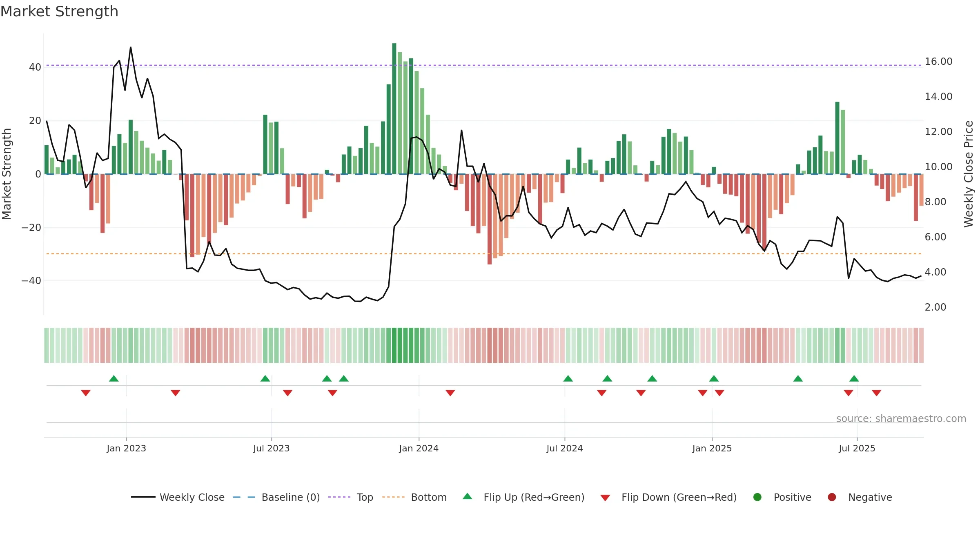This screenshot has height=551, width=980.
Task: Toggle the Bottom legend entry
Action: click(x=414, y=497)
